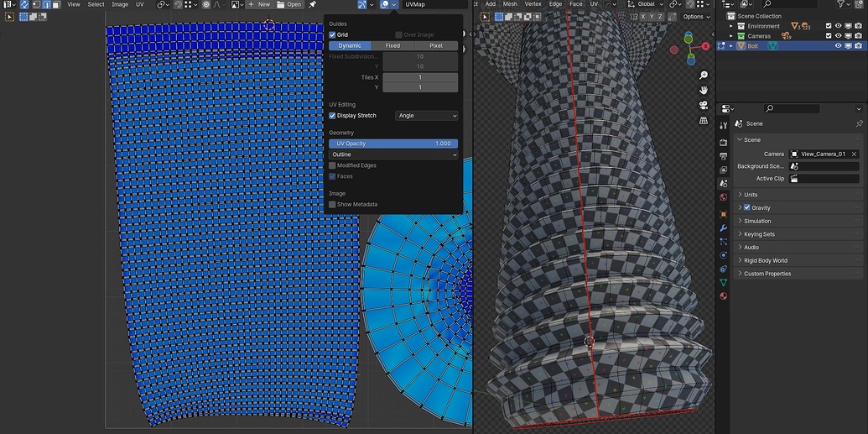Open the Output properties tab
This screenshot has height=434, width=868.
(x=723, y=156)
